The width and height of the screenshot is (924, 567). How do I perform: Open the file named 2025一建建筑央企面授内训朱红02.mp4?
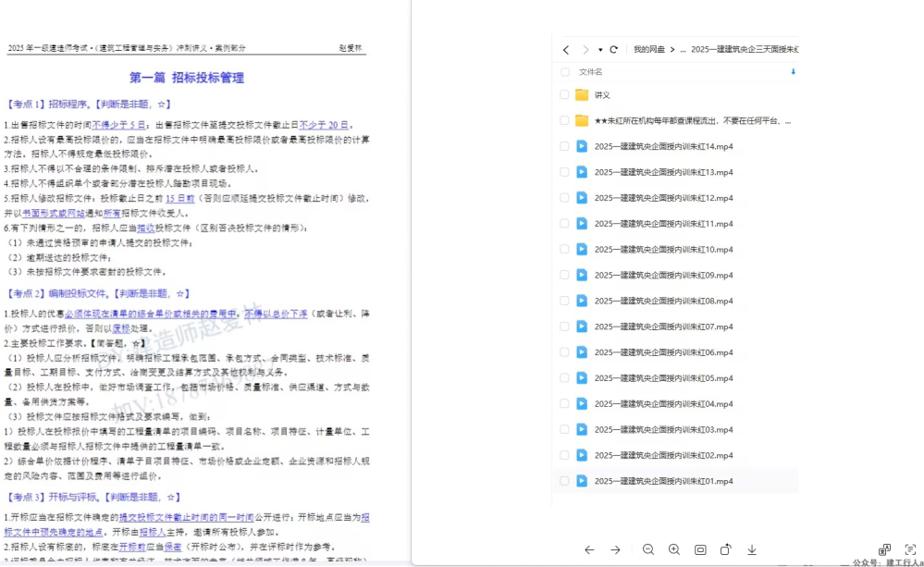pos(663,455)
